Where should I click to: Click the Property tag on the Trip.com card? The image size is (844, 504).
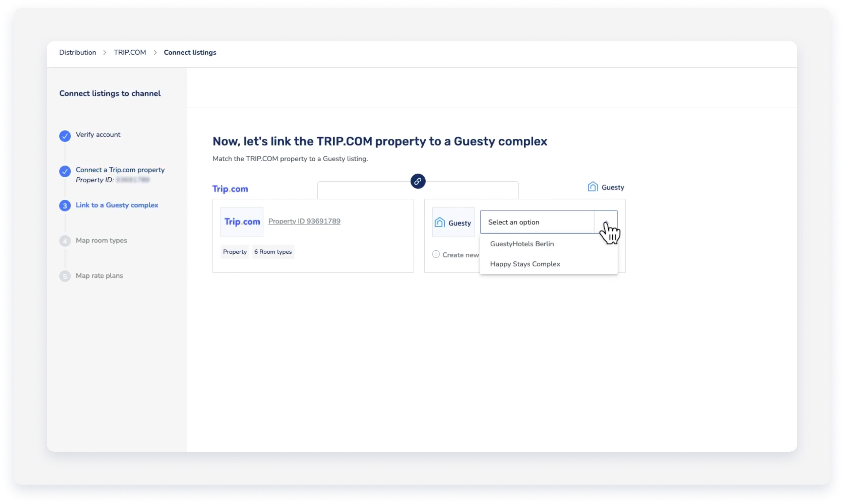pos(234,251)
